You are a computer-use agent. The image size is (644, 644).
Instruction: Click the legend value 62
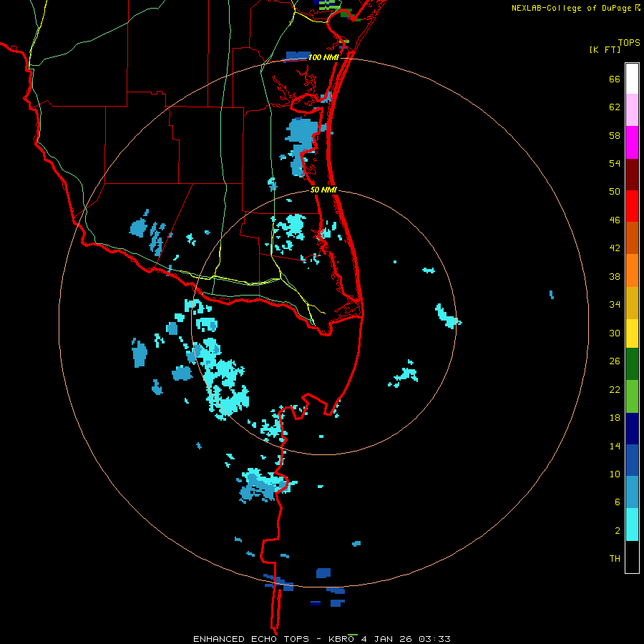pyautogui.click(x=615, y=107)
